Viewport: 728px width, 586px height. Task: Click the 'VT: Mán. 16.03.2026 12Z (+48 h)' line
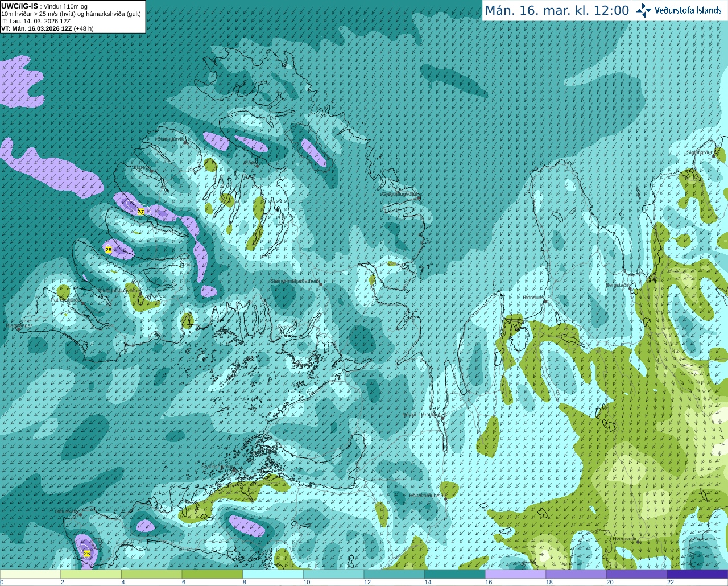pyautogui.click(x=47, y=28)
